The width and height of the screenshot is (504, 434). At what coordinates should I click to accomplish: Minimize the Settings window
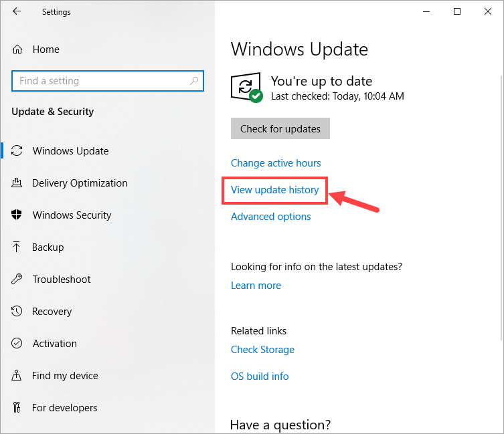point(426,11)
